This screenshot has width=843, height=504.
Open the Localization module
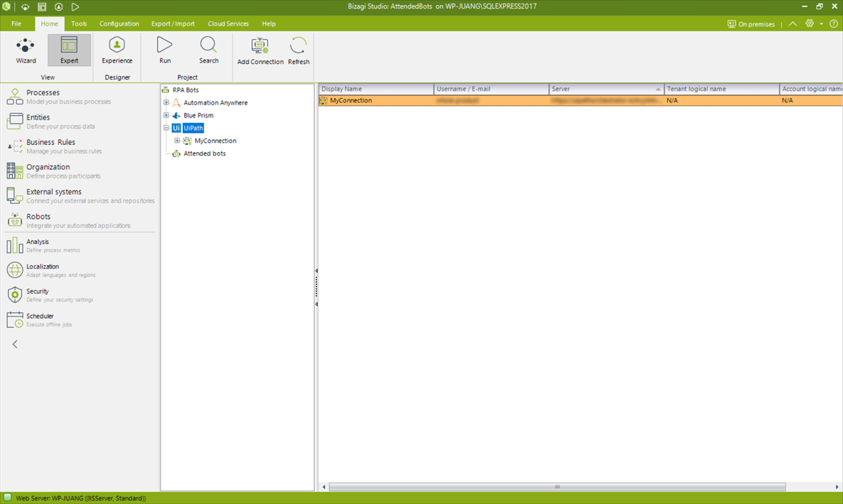click(x=80, y=270)
